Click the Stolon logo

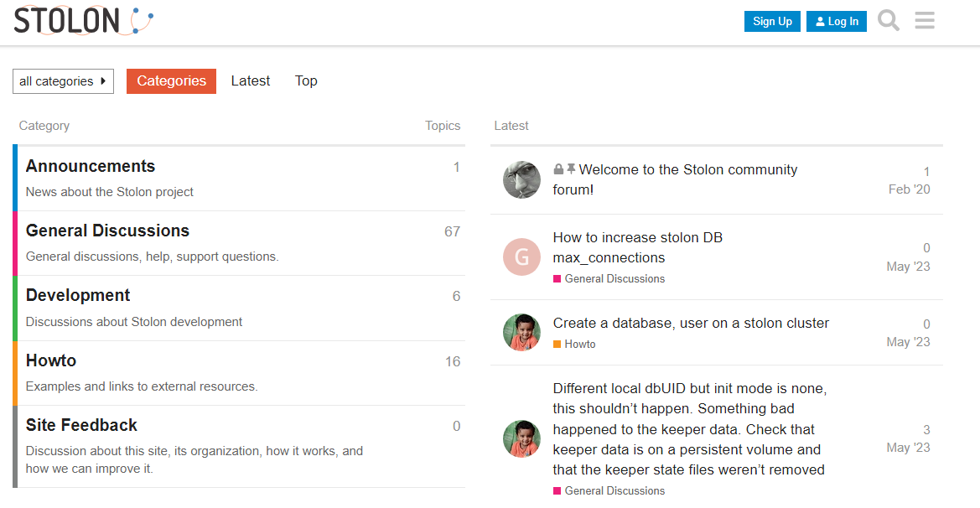84,21
